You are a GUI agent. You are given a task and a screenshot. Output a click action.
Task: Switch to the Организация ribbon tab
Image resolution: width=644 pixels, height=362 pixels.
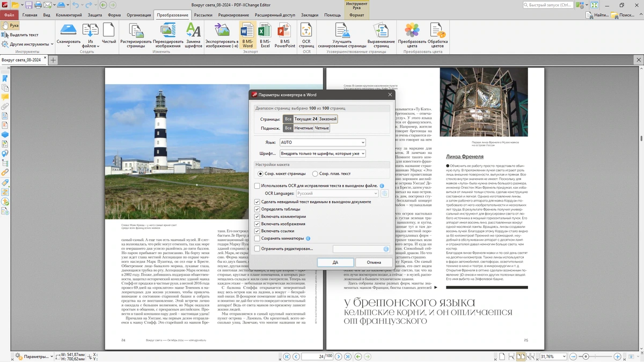(x=138, y=15)
